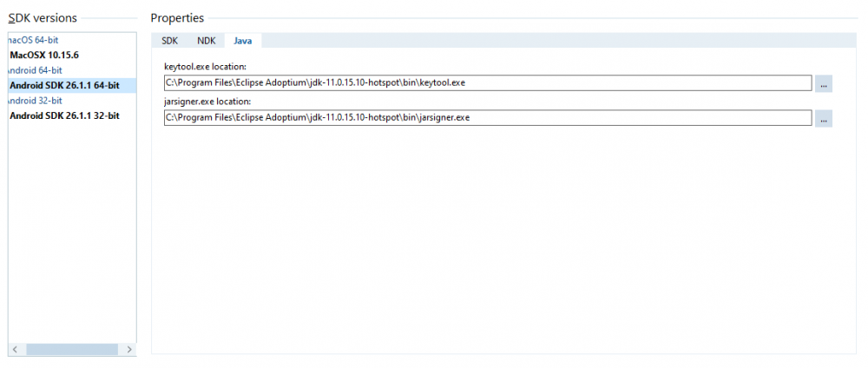Click the right arrow of the SDK list scrollbar

pos(129,350)
